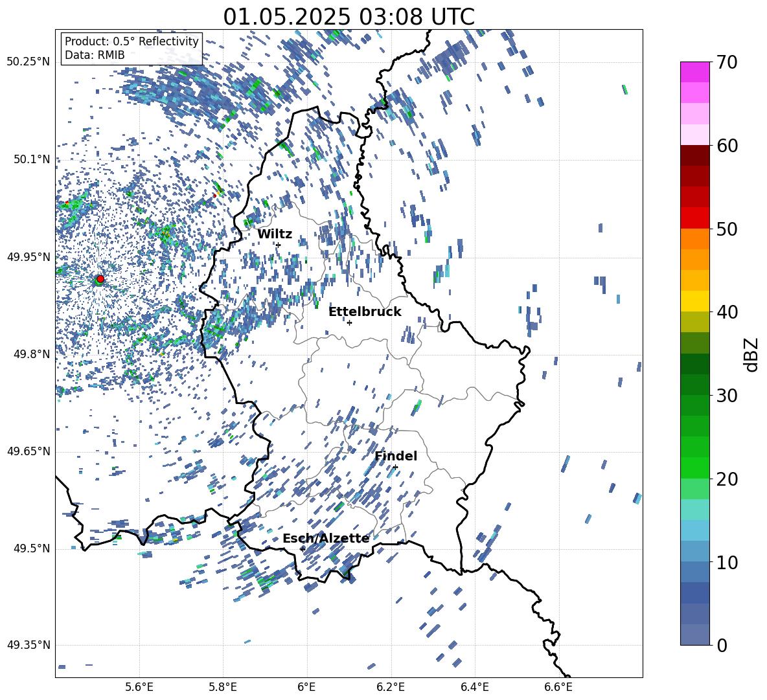Click the 6°E longitude label

pos(306,687)
